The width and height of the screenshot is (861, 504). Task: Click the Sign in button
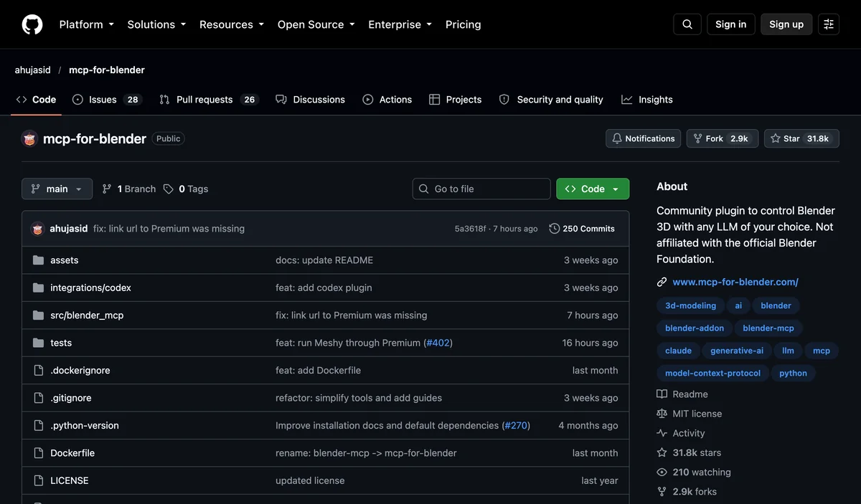(x=730, y=24)
